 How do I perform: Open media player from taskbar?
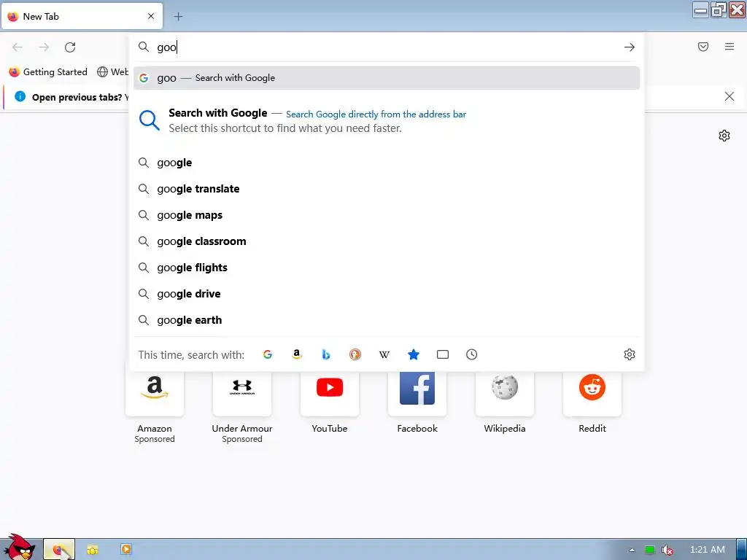click(125, 550)
